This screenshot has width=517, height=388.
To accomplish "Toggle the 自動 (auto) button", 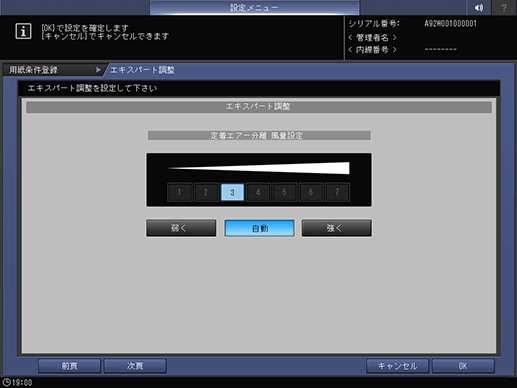I will (x=259, y=228).
